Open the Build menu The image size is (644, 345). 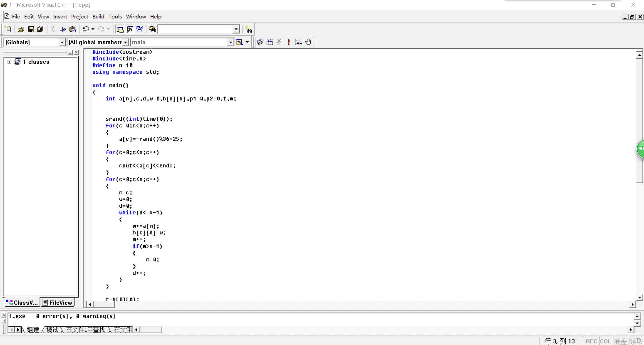98,17
